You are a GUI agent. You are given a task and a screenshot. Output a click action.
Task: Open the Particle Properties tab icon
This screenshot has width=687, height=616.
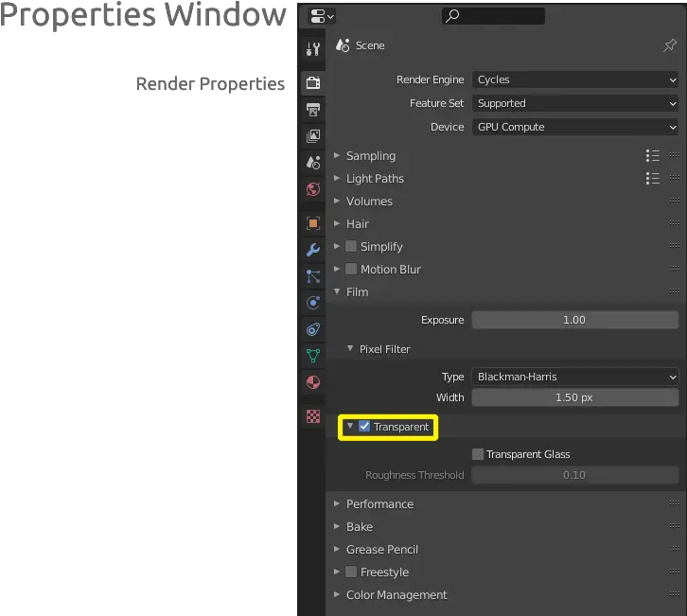[x=313, y=276]
